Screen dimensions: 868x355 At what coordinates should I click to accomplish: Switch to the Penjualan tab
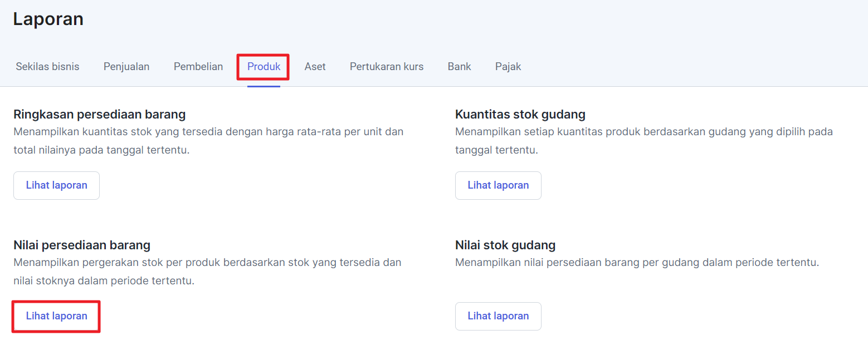[126, 67]
